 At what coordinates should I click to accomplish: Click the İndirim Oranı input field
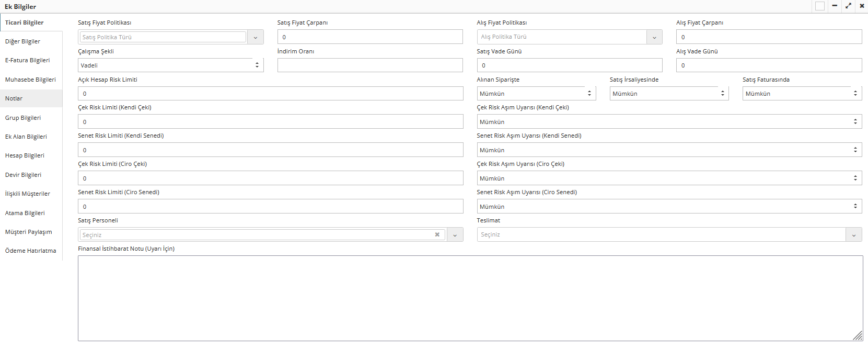pyautogui.click(x=369, y=65)
